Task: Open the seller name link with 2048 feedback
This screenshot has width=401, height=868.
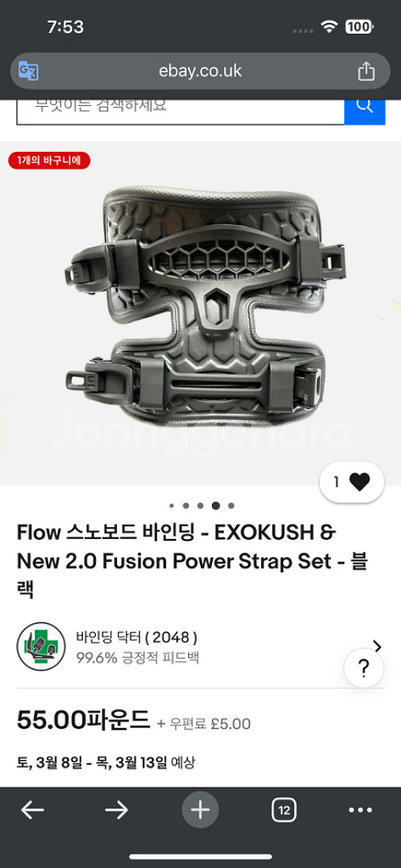Action: click(x=136, y=637)
